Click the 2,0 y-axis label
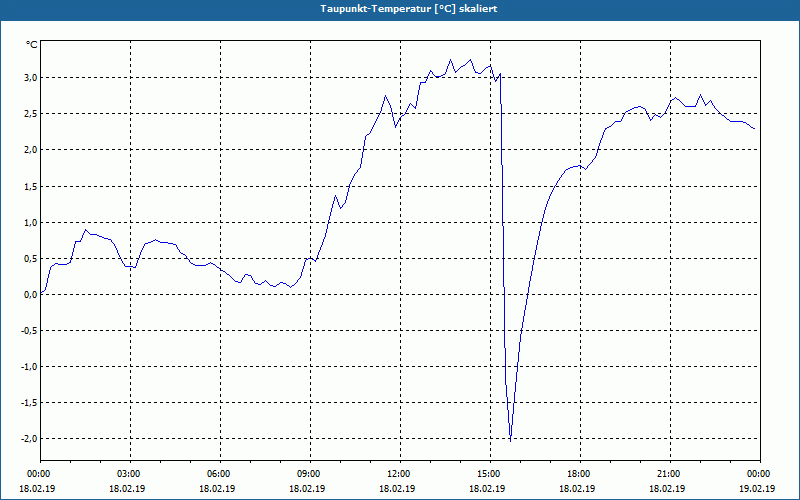The height and width of the screenshot is (500, 800). tap(31, 150)
